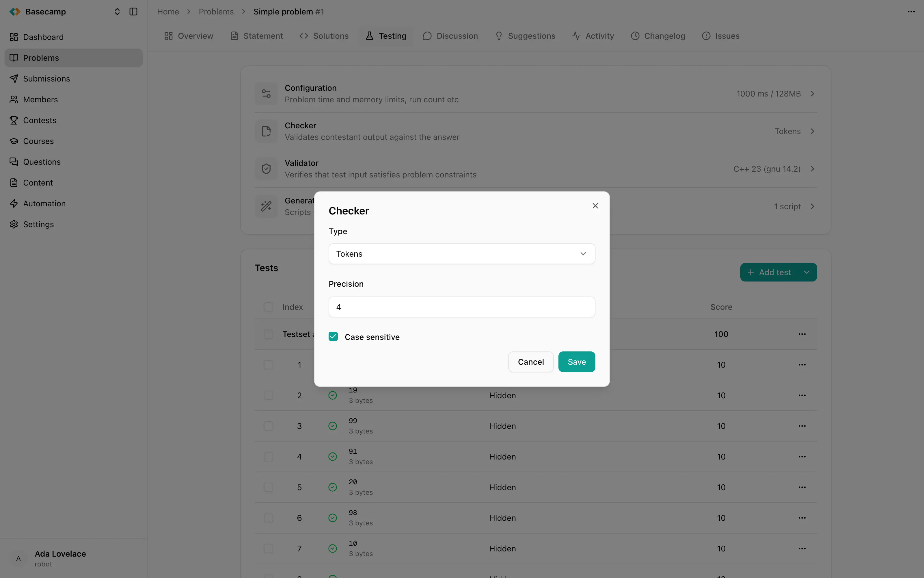Image resolution: width=924 pixels, height=578 pixels.
Task: Select the checkbox for test 5
Action: coord(269,488)
